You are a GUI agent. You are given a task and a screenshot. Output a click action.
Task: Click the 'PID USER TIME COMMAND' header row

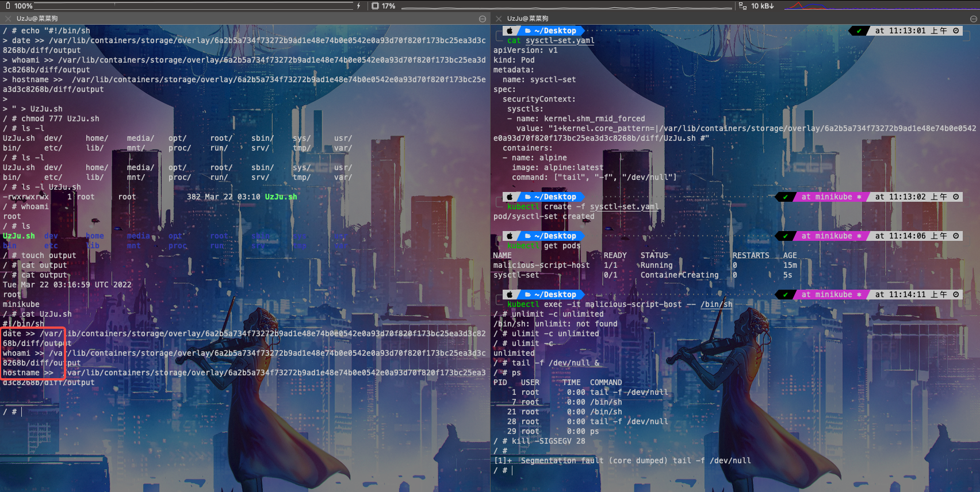557,382
